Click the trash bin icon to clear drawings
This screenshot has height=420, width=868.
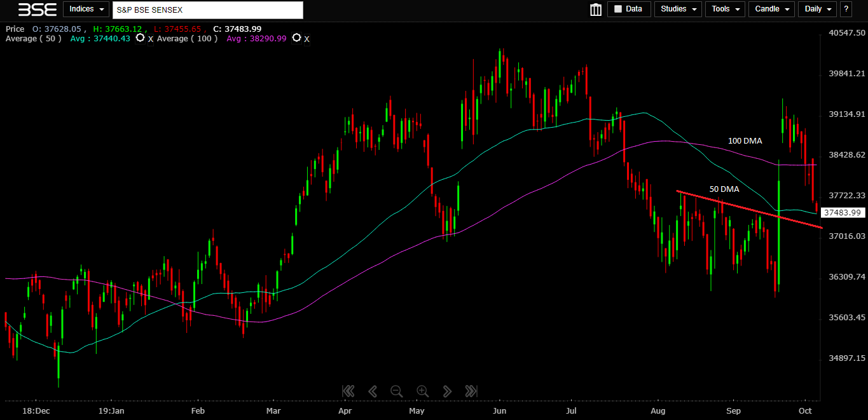pos(596,10)
